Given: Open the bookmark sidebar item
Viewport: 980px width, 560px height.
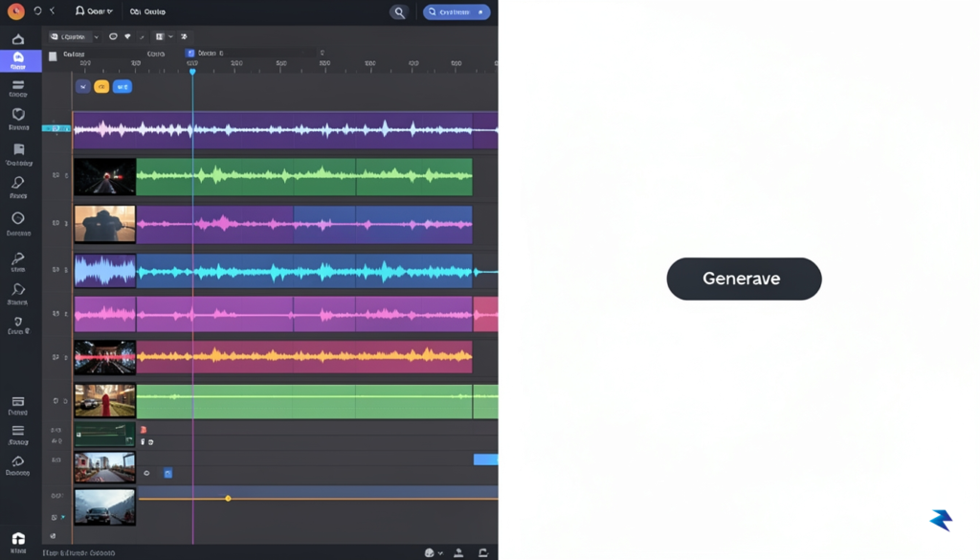Looking at the screenshot, I should (x=19, y=154).
